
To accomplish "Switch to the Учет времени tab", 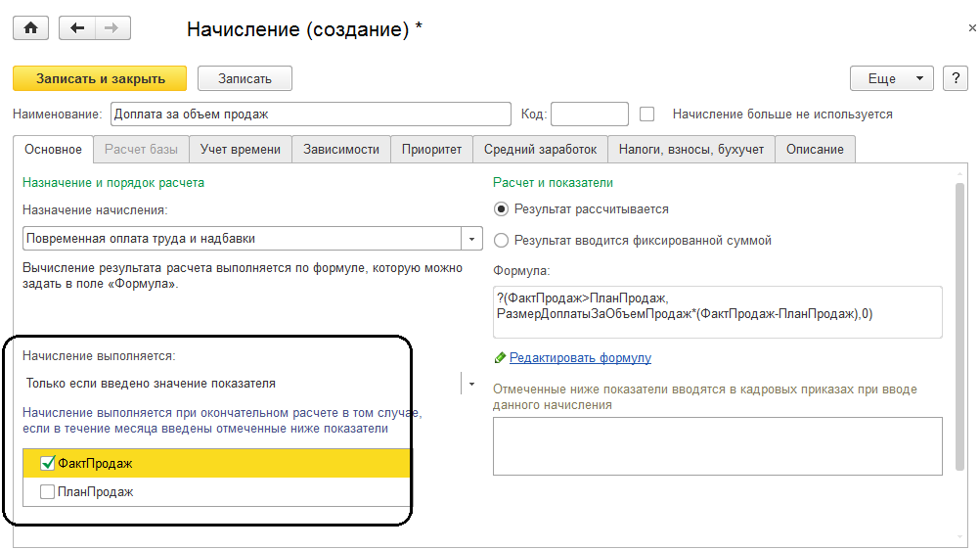I will 241,149.
